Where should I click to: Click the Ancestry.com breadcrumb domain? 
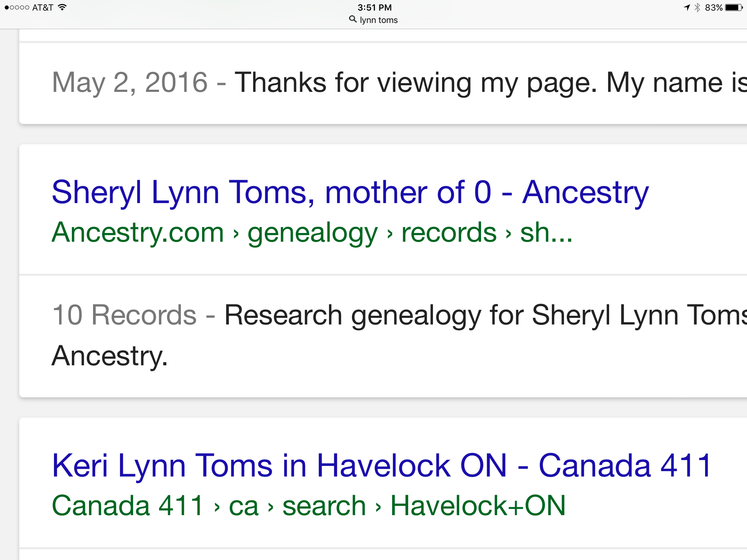[x=138, y=232]
